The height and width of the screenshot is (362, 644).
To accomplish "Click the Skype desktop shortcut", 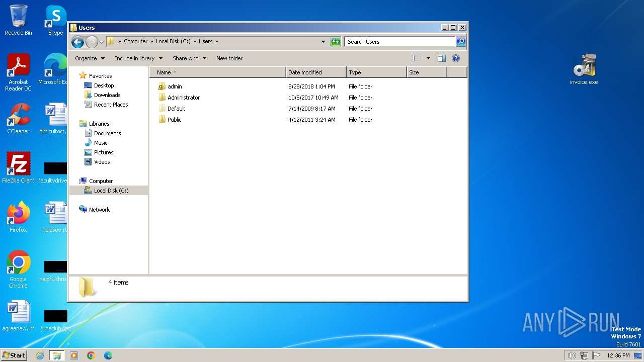I will tap(55, 20).
